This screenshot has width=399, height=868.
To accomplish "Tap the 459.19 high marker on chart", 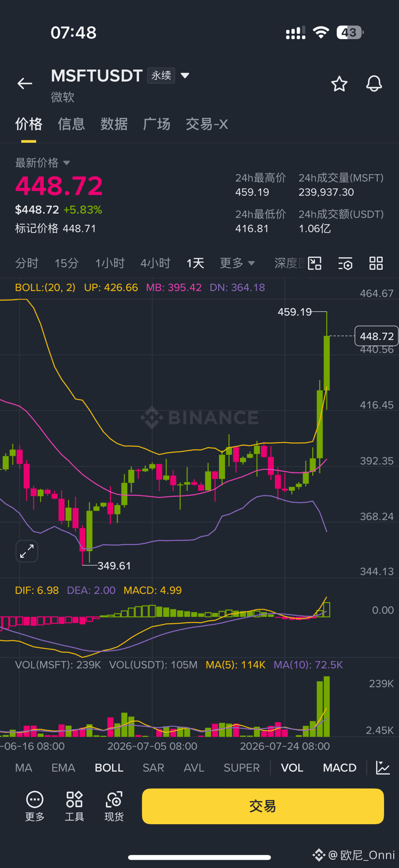I will [294, 312].
